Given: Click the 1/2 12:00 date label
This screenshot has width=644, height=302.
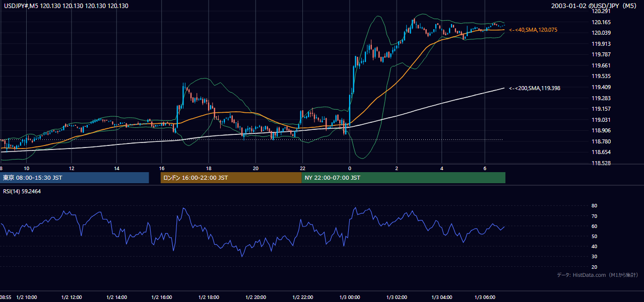Looking at the screenshot, I should pyautogui.click(x=72, y=297).
